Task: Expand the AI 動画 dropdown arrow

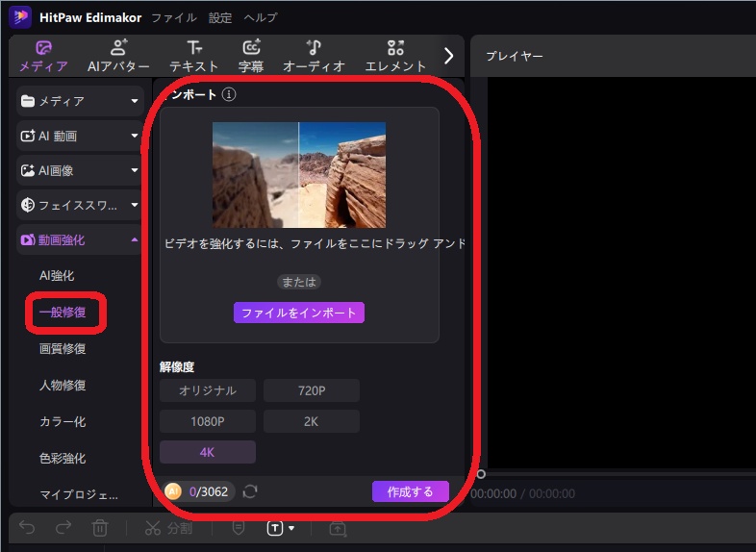Action: [135, 136]
